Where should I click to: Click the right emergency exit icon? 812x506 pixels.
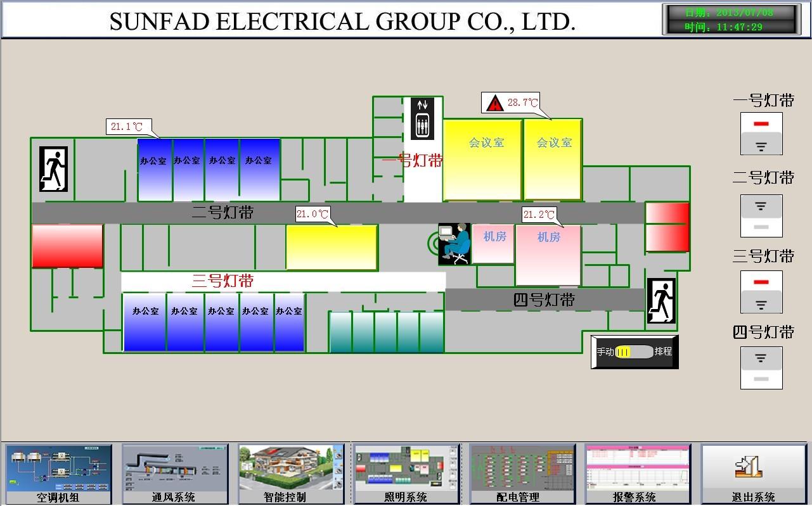coord(661,301)
